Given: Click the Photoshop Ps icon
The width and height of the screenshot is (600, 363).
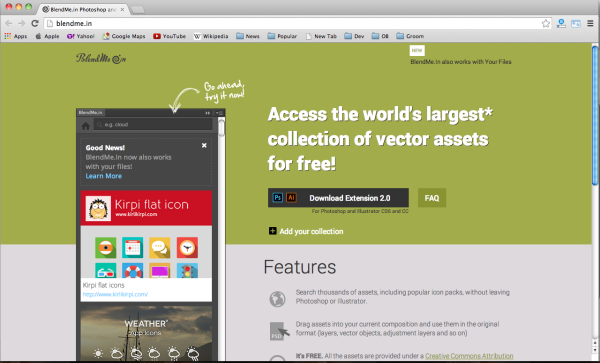Looking at the screenshot, I should click(277, 198).
